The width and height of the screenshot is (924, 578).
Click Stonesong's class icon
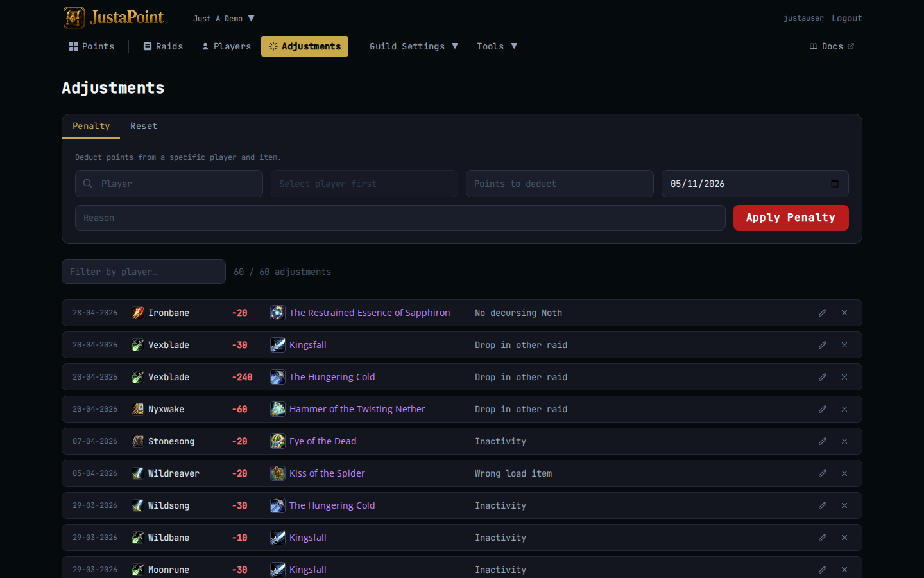(138, 441)
